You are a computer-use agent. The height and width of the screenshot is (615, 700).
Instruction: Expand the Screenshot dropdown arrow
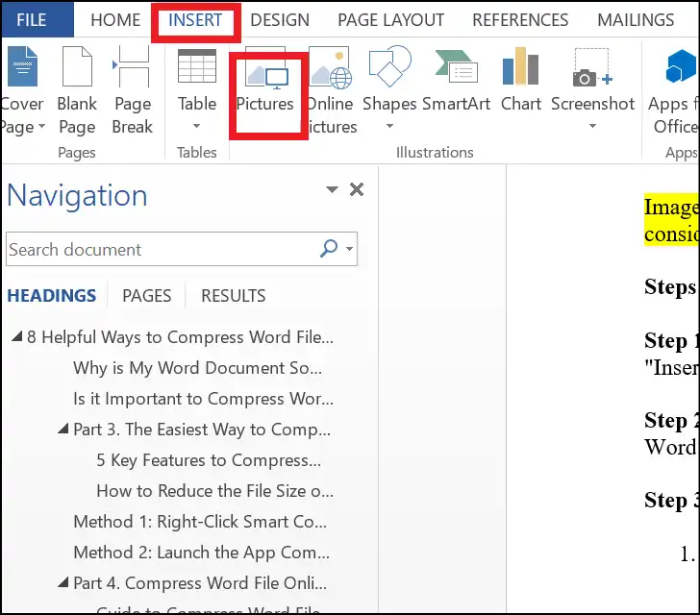592,126
